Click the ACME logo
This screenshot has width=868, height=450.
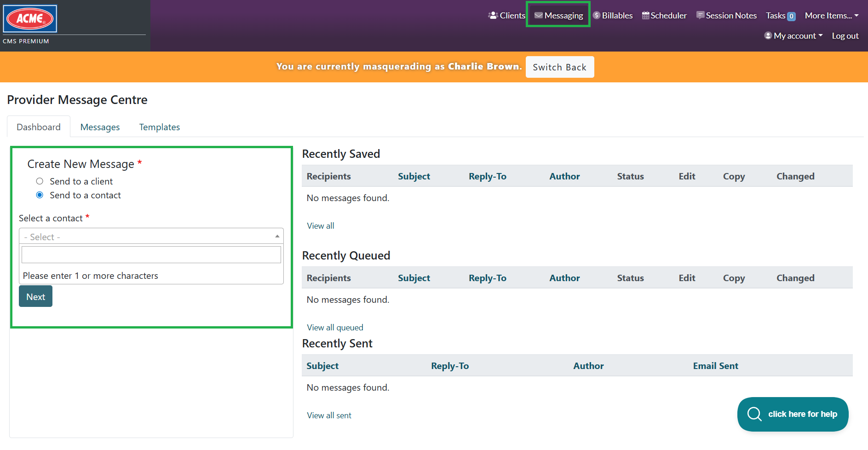click(30, 19)
